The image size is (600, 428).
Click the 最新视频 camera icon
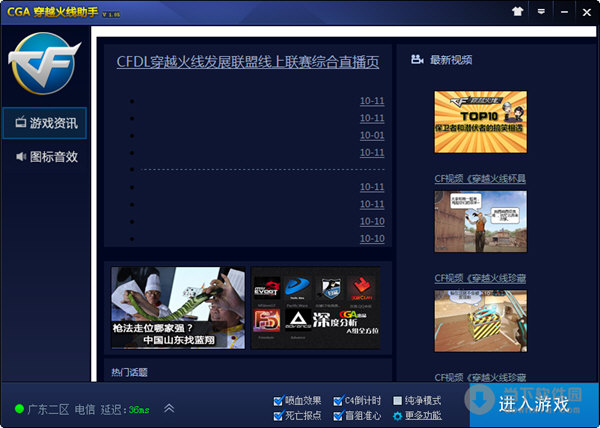[x=417, y=60]
